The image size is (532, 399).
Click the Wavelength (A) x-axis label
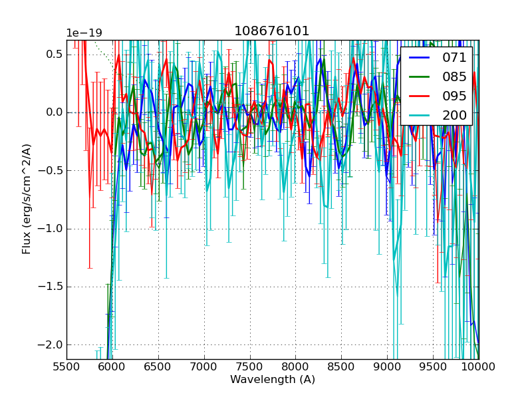coord(272,380)
